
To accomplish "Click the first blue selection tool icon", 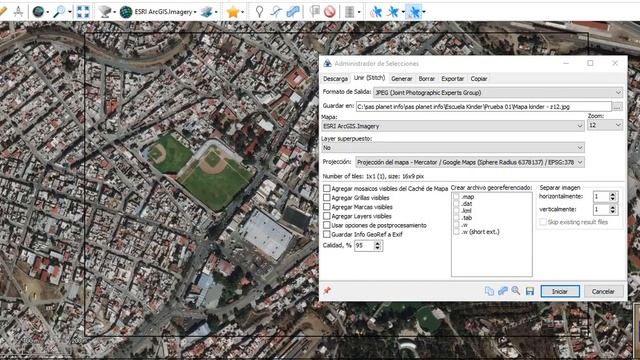I will 376,12.
